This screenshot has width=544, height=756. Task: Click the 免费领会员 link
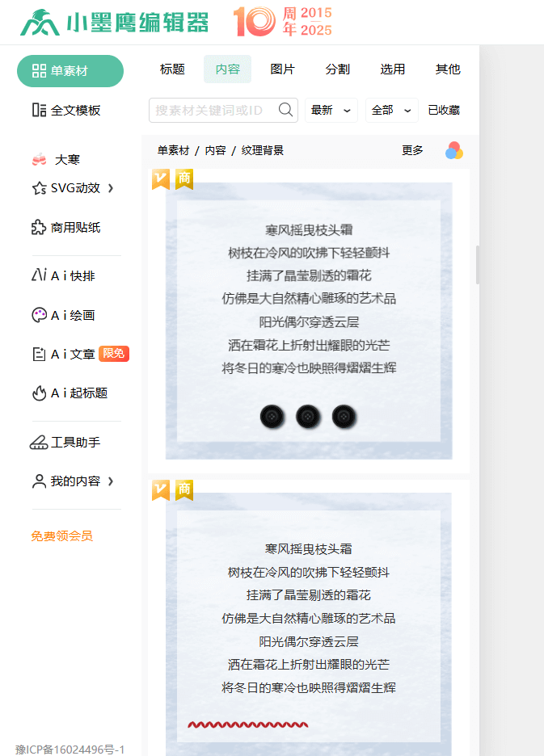point(61,535)
